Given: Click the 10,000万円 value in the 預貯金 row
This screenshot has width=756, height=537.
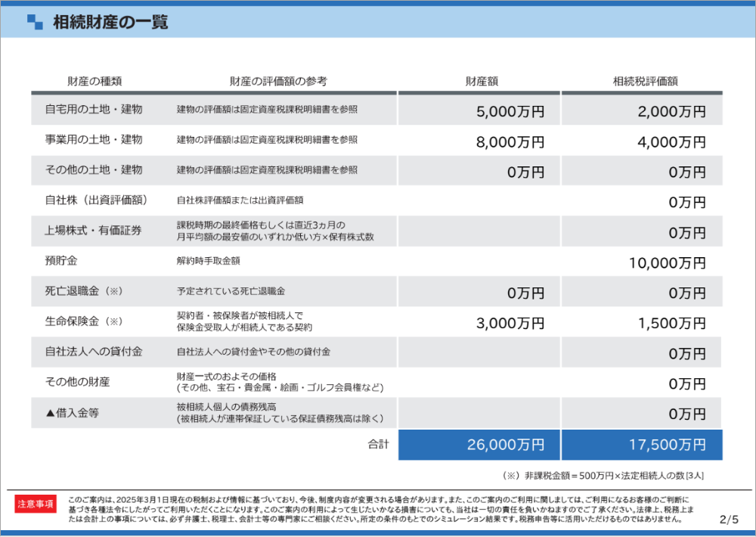Looking at the screenshot, I should point(668,262).
